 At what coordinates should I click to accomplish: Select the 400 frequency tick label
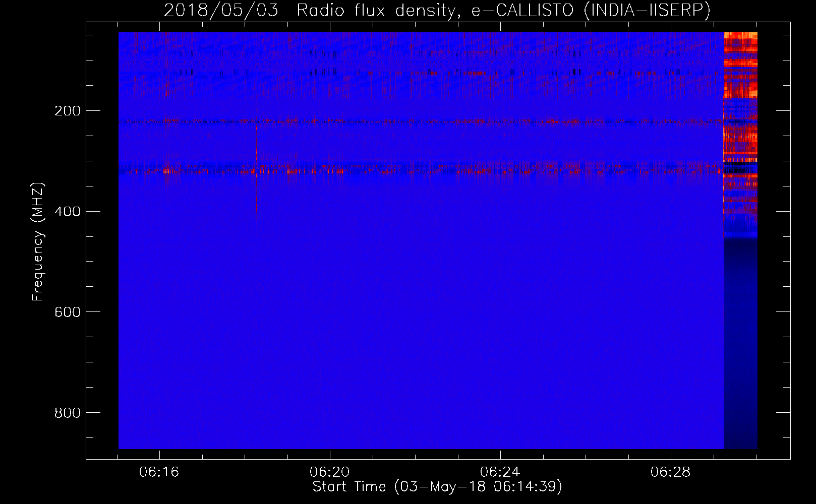[68, 211]
